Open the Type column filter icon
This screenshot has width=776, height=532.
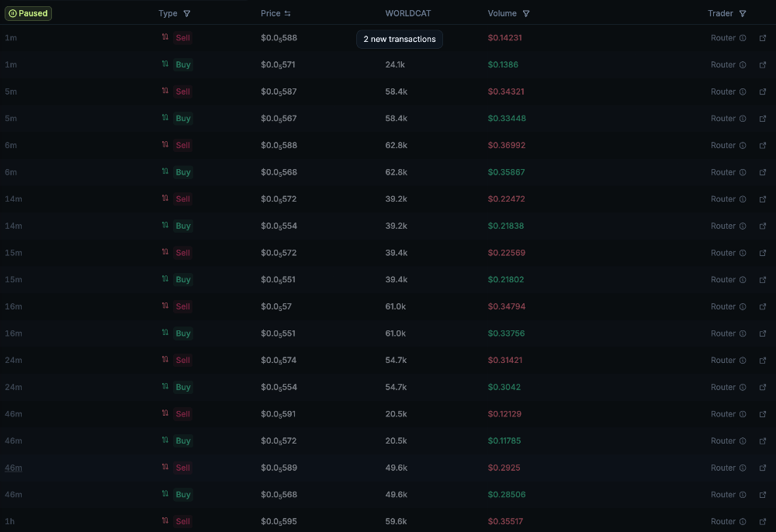(x=186, y=13)
